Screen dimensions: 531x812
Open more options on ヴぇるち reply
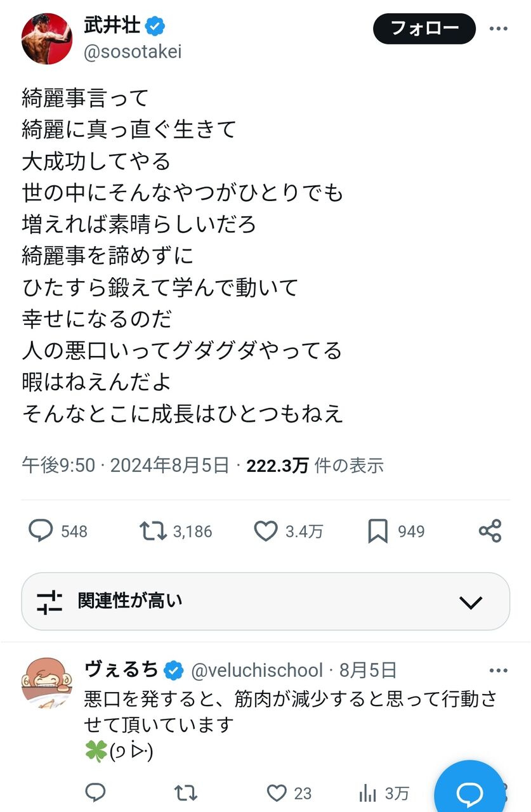pos(498,670)
